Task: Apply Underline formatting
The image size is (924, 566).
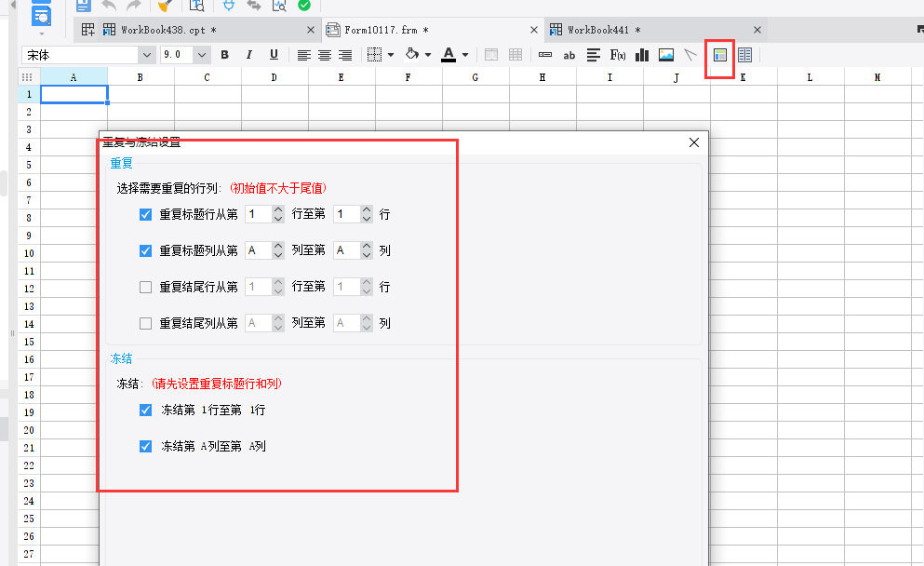Action: point(274,55)
